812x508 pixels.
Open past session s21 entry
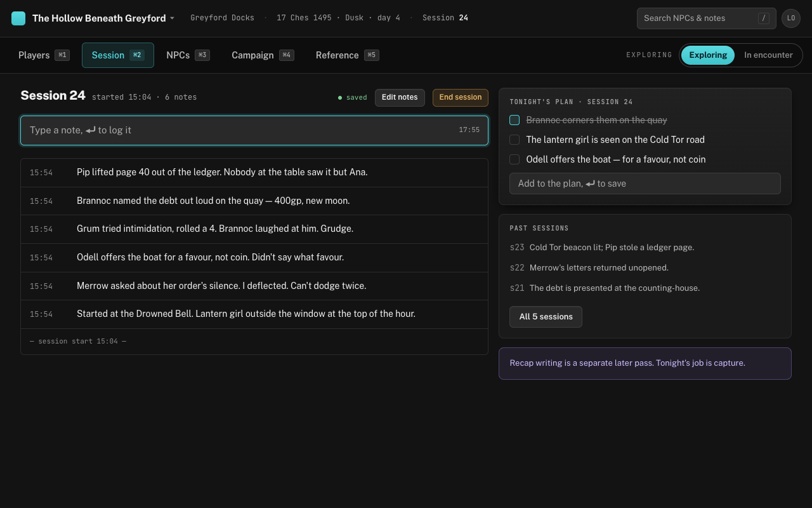(645, 288)
